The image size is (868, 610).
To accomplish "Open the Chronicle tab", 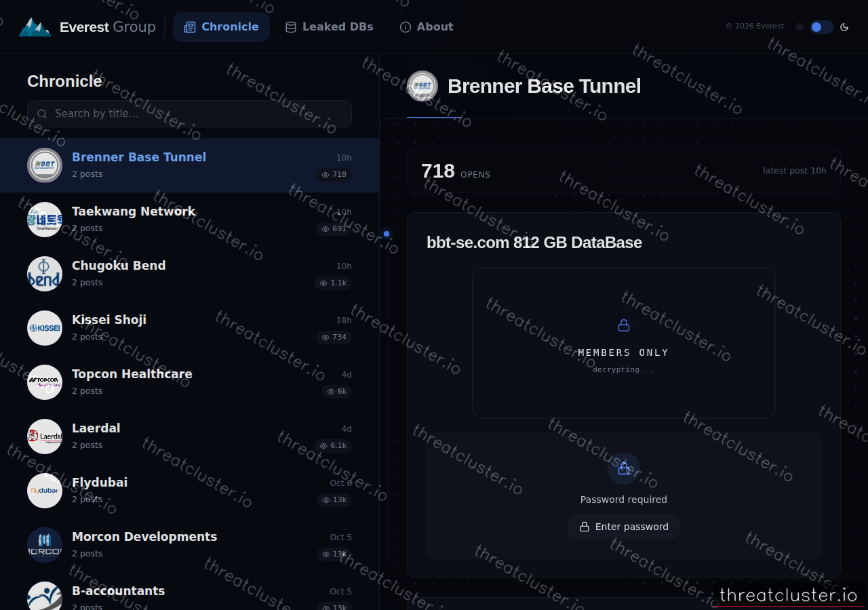I will coord(221,27).
